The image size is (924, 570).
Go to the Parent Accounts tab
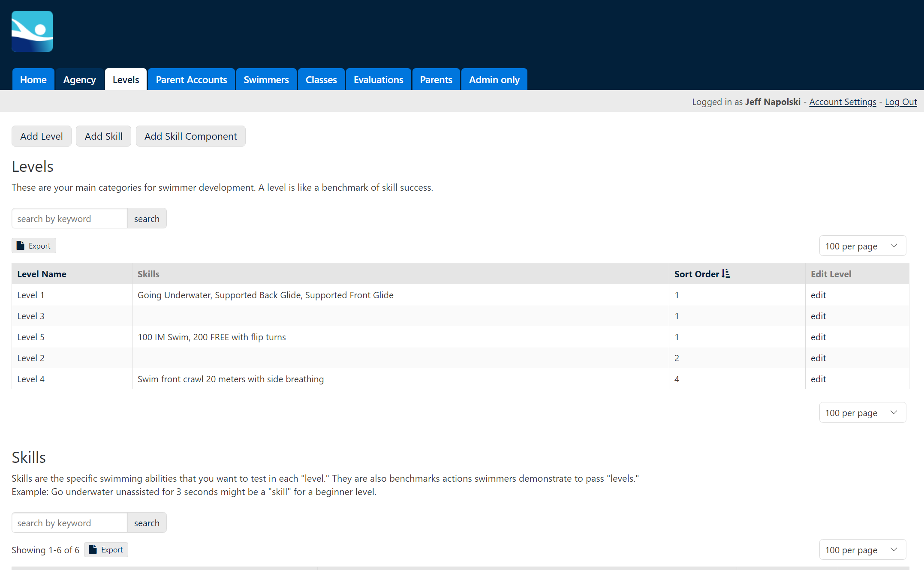191,80
